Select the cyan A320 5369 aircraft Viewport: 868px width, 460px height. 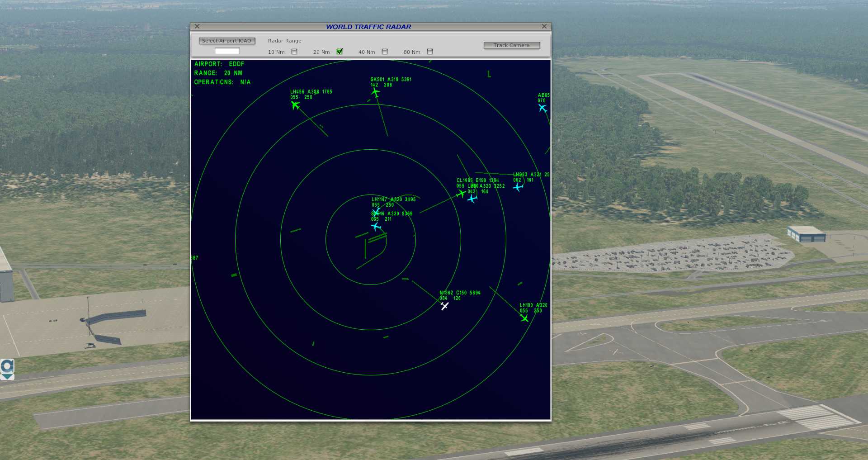pos(375,226)
